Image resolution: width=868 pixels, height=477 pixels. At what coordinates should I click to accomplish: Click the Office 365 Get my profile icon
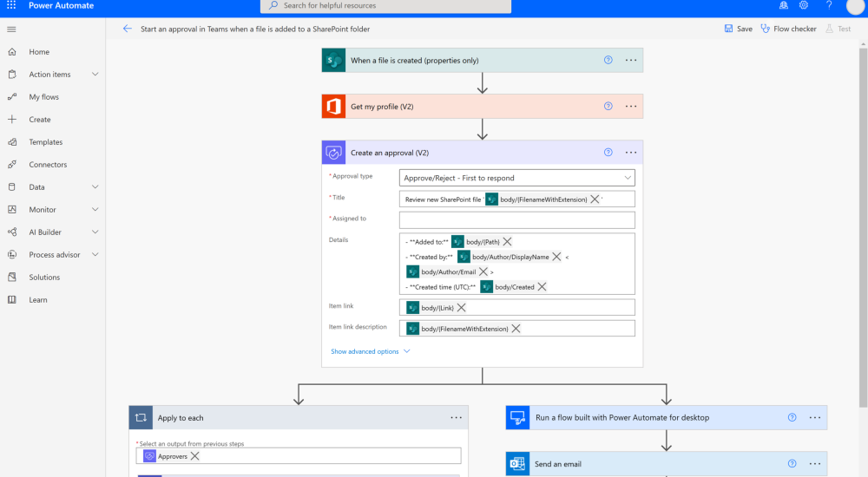click(333, 107)
